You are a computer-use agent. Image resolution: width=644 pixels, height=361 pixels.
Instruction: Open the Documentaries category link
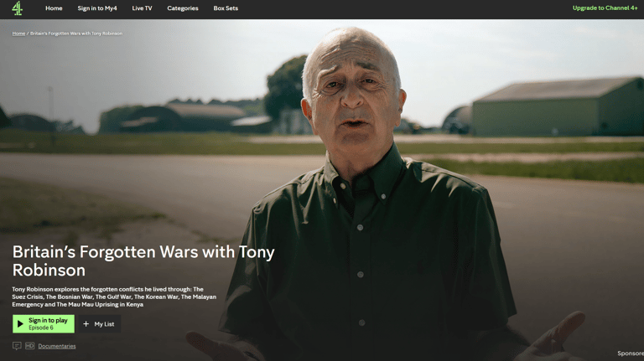(57, 346)
